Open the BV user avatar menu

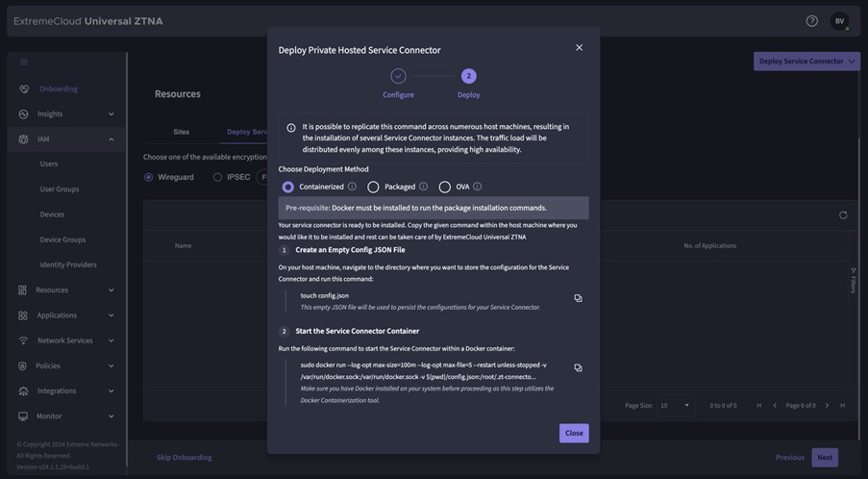coord(839,21)
